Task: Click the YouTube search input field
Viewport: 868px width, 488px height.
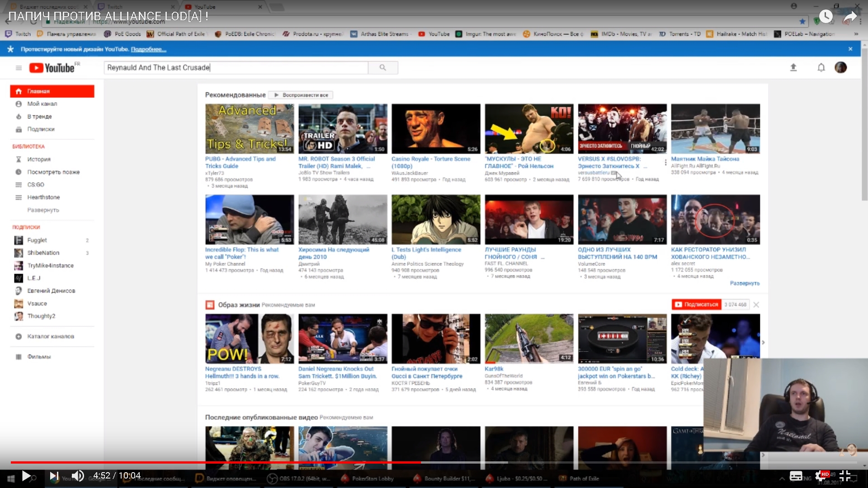Action: tap(236, 68)
